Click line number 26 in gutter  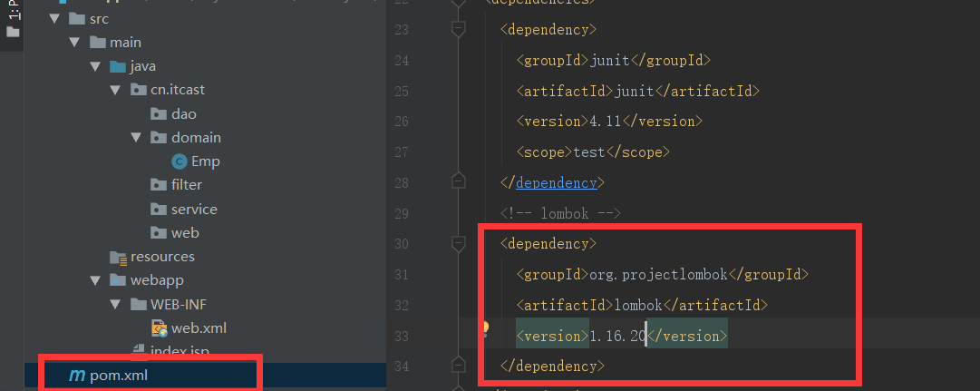click(x=402, y=122)
